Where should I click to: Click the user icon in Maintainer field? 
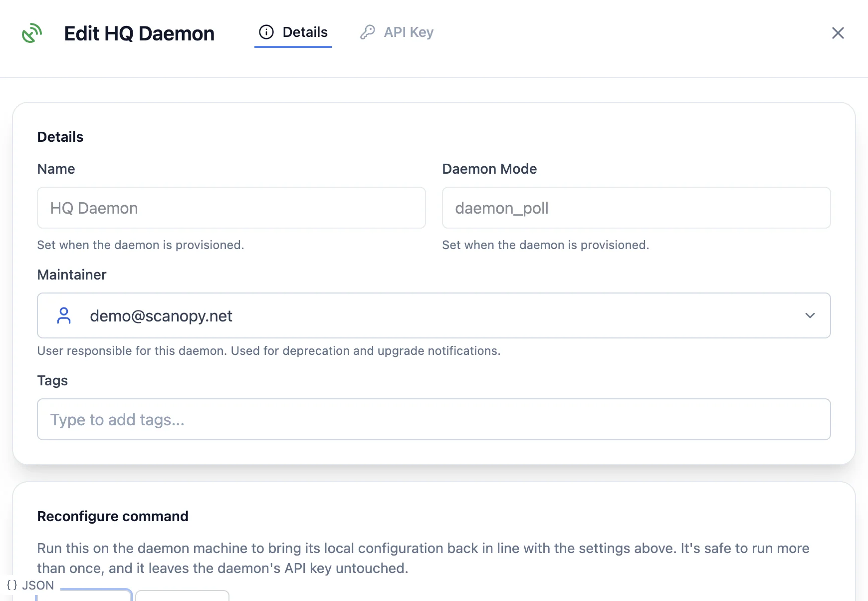tap(64, 315)
